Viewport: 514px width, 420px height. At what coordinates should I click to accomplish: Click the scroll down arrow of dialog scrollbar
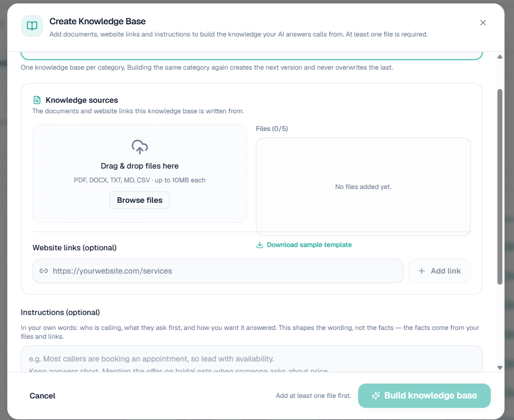500,368
